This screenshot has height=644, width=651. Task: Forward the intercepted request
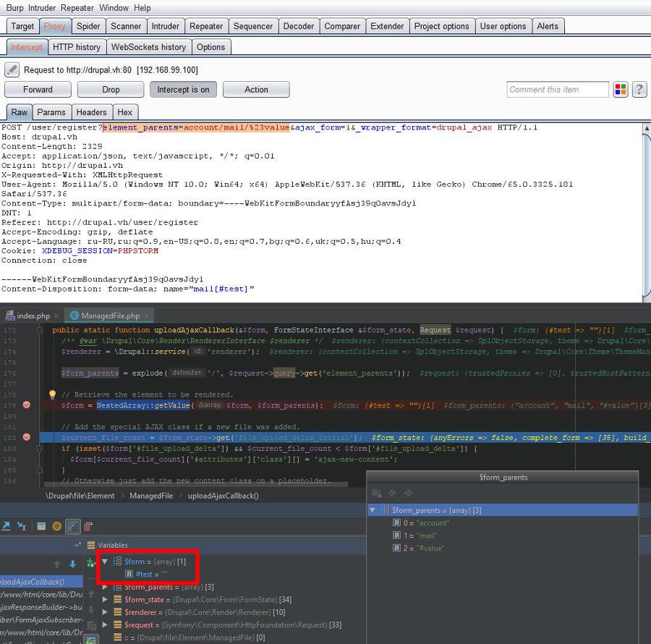(38, 90)
